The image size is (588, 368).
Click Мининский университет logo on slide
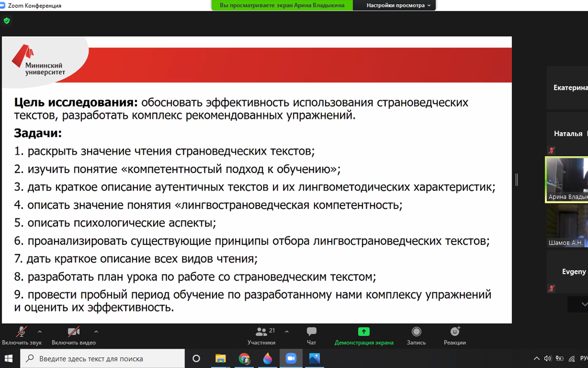39,60
